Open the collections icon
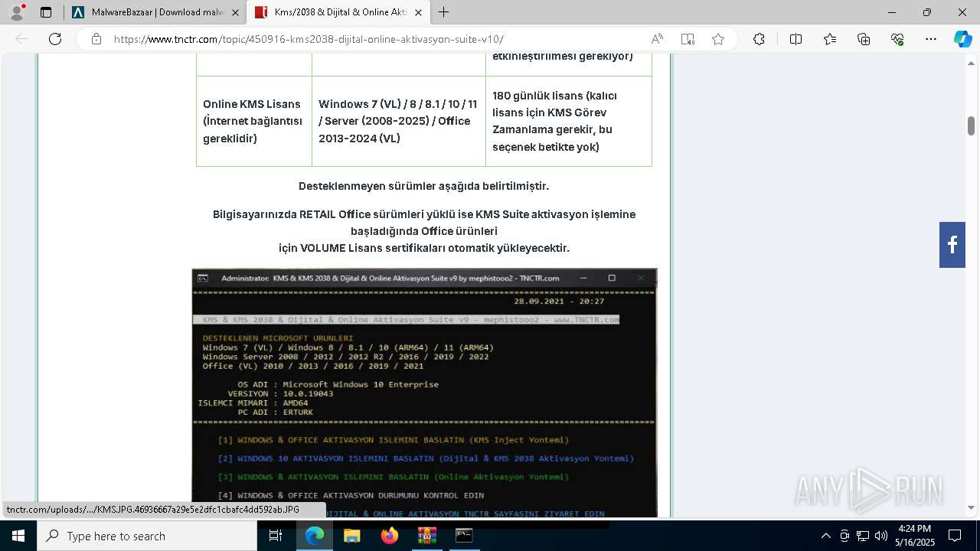 tap(864, 39)
